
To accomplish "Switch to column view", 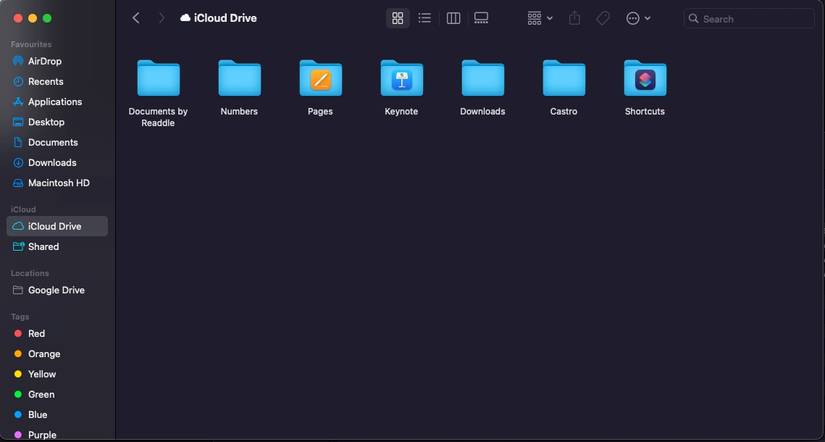I will [453, 18].
